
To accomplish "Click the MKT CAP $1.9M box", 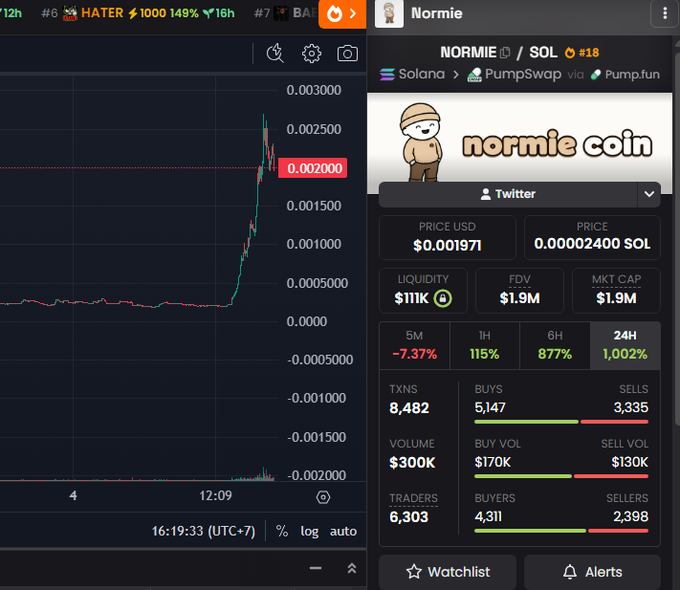I will tap(616, 290).
